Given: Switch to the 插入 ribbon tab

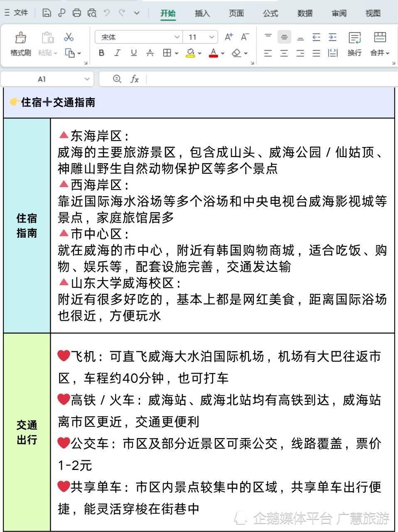Looking at the screenshot, I should [202, 13].
